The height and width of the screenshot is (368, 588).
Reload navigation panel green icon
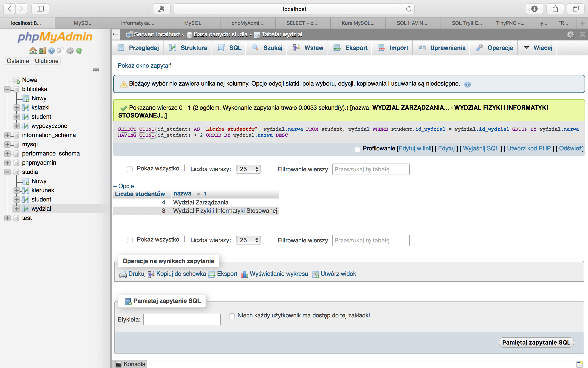pyautogui.click(x=79, y=51)
